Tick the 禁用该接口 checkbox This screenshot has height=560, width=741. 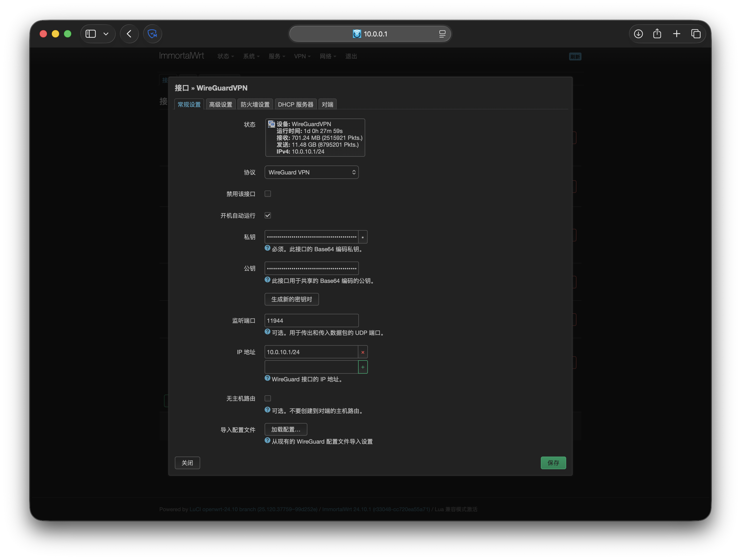coord(268,194)
